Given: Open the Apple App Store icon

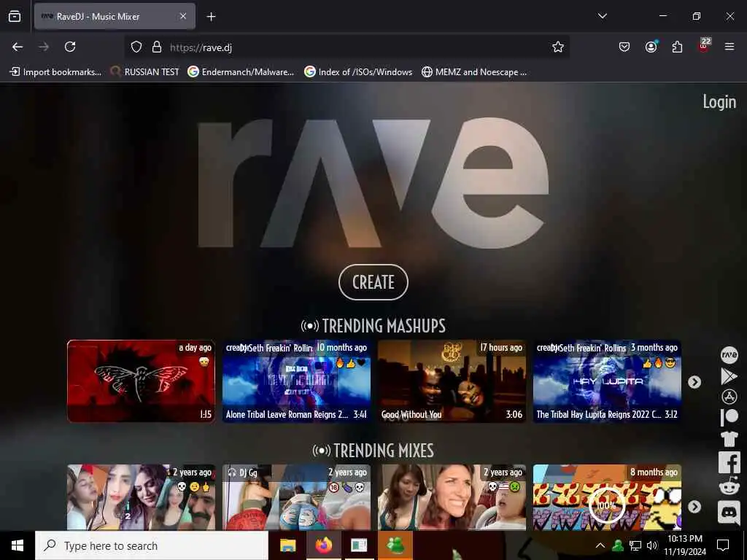Looking at the screenshot, I should tap(729, 397).
